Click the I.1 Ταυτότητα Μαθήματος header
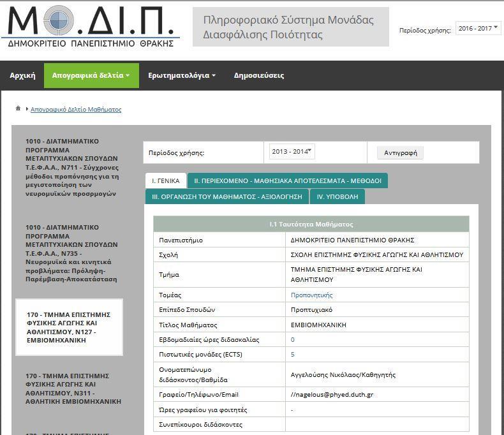Image resolution: width=504 pixels, height=435 pixels. [x=311, y=225]
